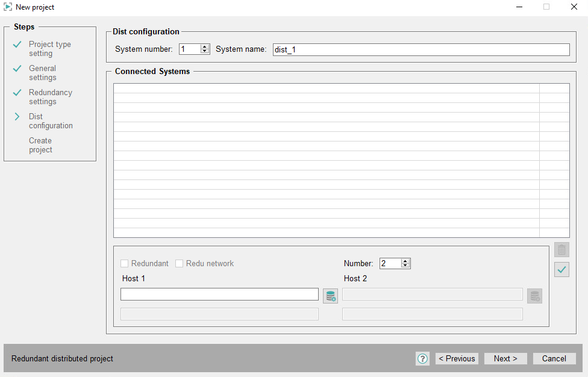The height and width of the screenshot is (377, 588).
Task: Enable the Redundant checkbox
Action: click(x=125, y=264)
